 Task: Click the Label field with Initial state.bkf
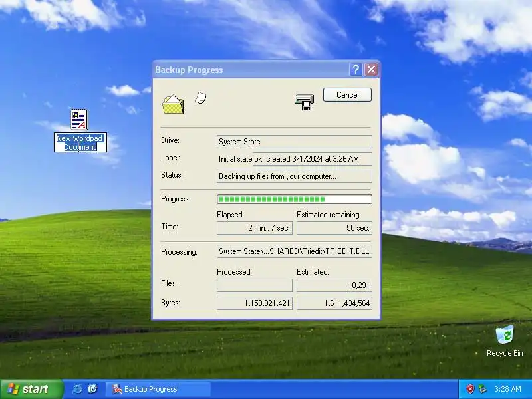tap(294, 159)
